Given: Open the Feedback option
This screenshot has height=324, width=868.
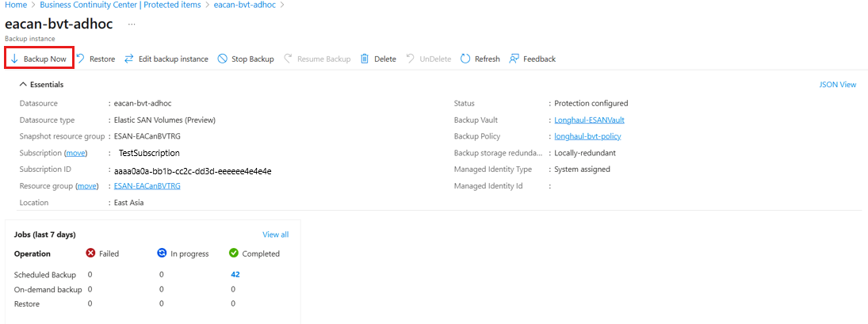Looking at the screenshot, I should (x=533, y=59).
